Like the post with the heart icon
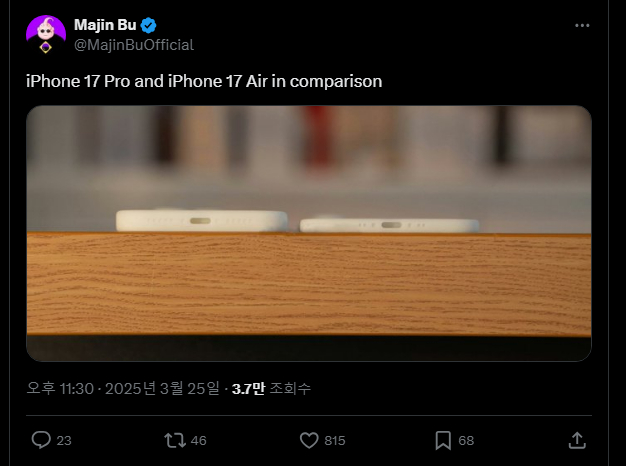626x466 pixels. [x=309, y=440]
